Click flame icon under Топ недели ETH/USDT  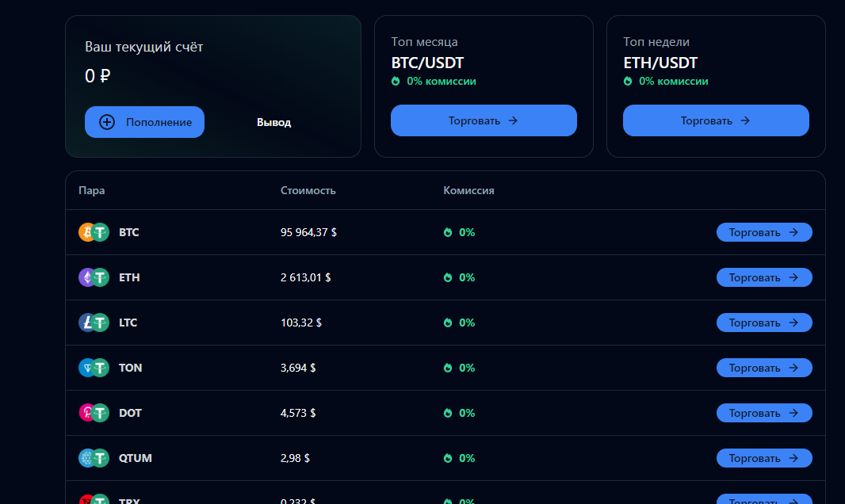(x=628, y=81)
